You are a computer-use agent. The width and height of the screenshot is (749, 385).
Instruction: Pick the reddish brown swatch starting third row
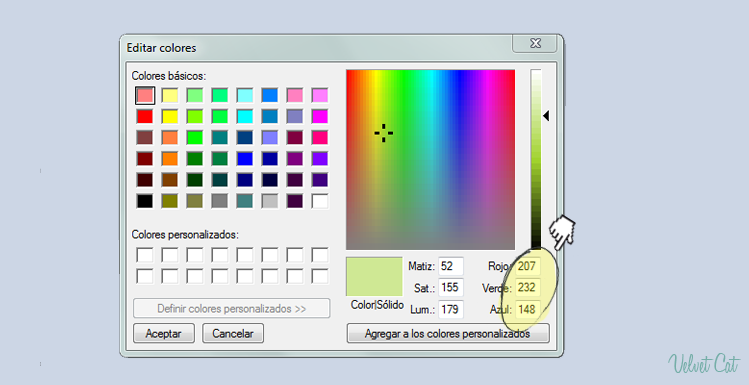145,138
